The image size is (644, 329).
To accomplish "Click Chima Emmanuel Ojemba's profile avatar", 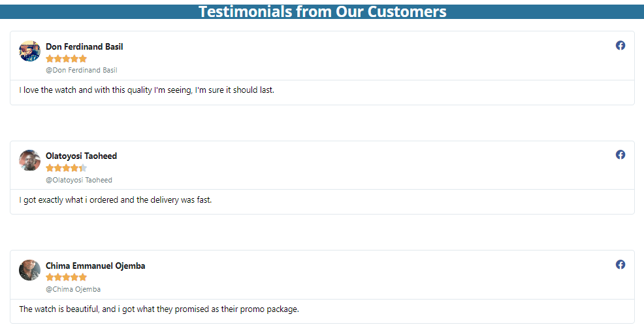I will (30, 270).
